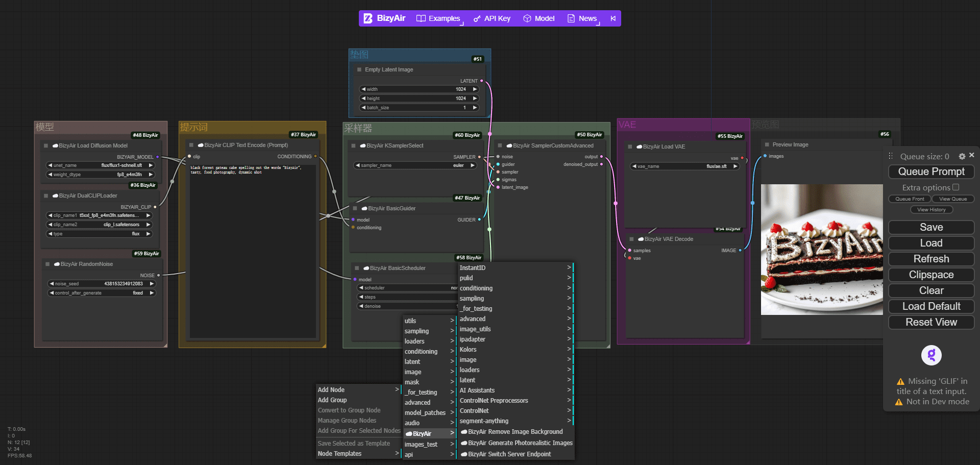Change weight_dtype fp8_e4m3fn selector
The height and width of the screenshot is (465, 980).
point(100,175)
